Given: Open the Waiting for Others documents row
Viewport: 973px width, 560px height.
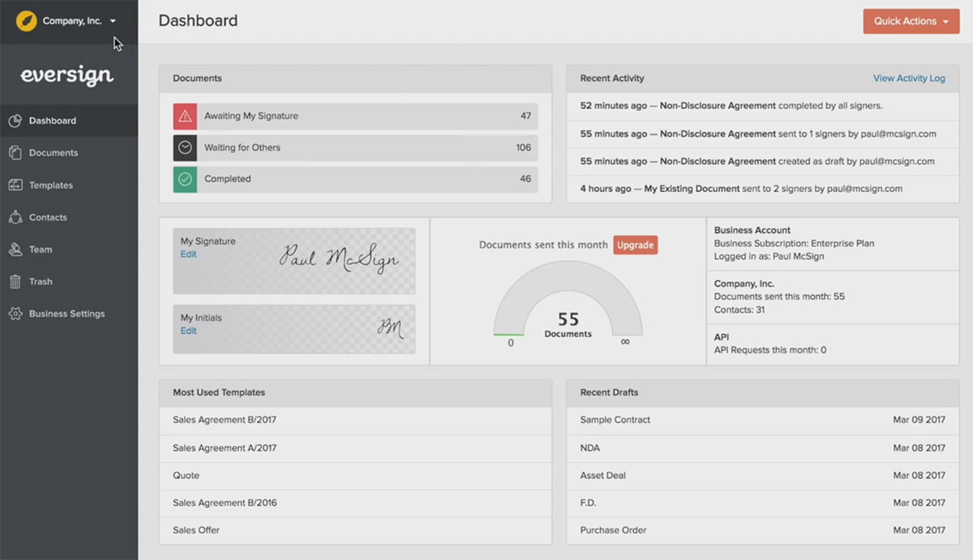Looking at the screenshot, I should pos(355,147).
